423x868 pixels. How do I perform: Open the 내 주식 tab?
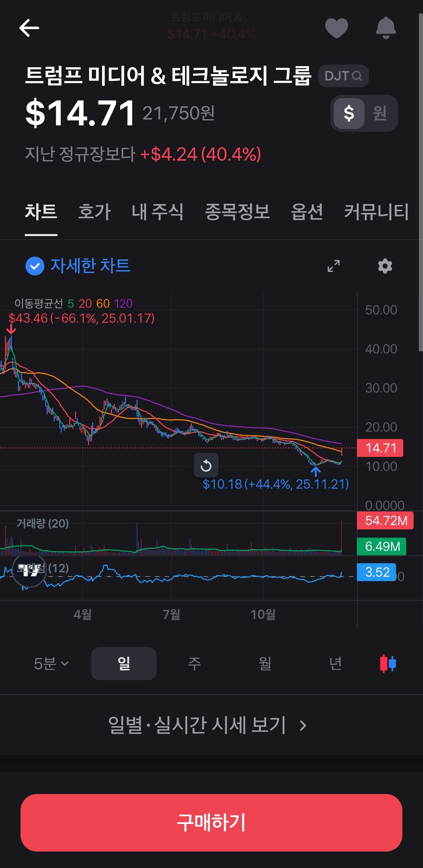158,212
